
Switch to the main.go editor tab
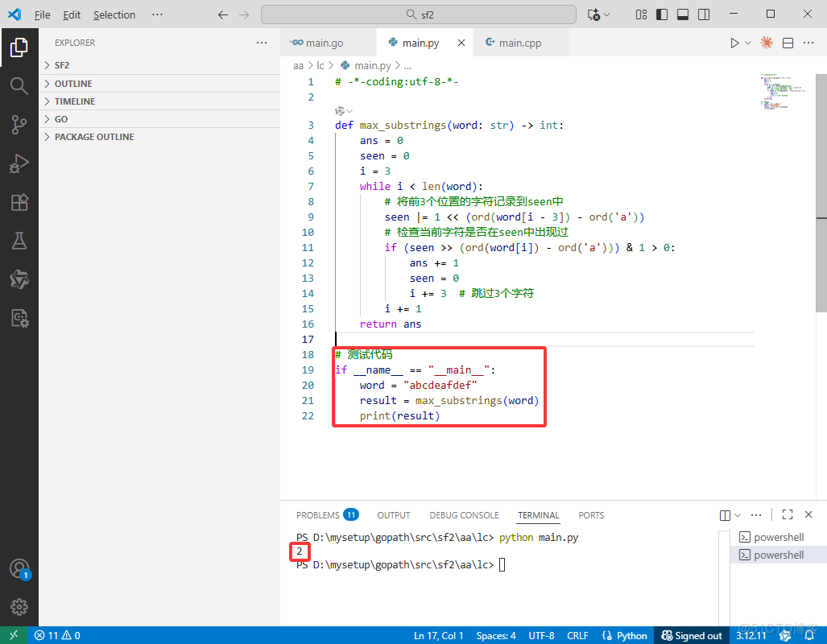(x=324, y=43)
